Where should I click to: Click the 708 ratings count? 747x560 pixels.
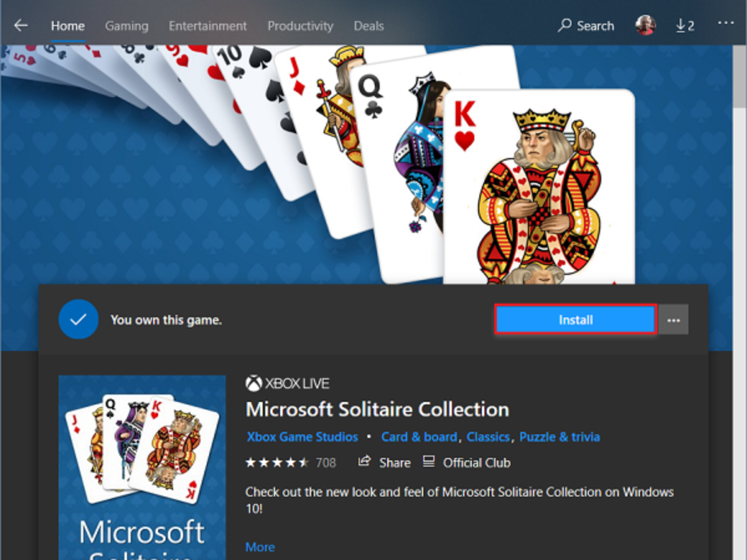click(x=326, y=462)
